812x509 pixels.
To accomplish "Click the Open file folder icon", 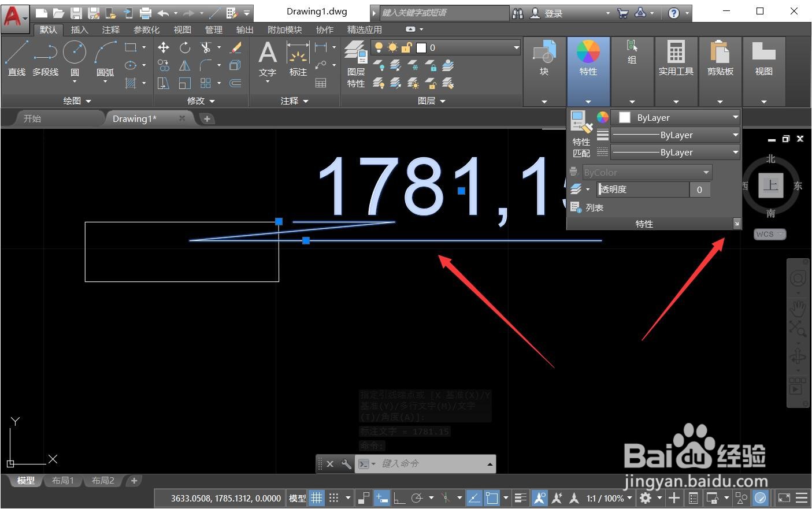I will pos(58,13).
